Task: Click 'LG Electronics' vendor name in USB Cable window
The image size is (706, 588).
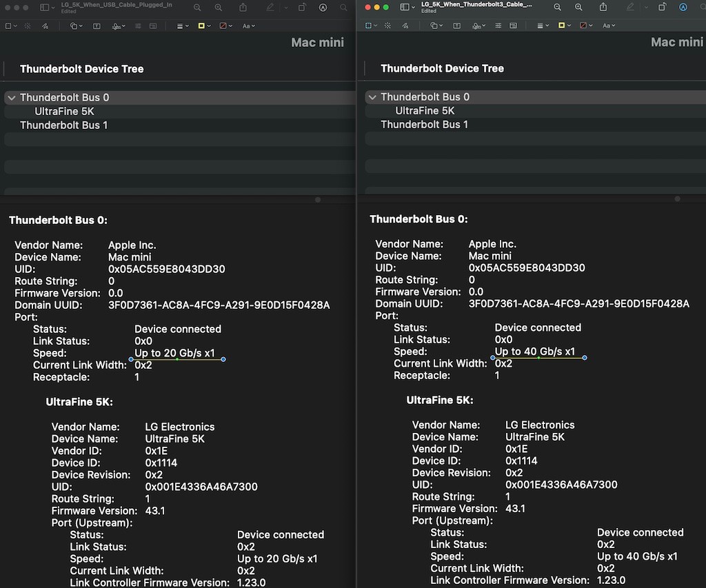Action: [180, 427]
